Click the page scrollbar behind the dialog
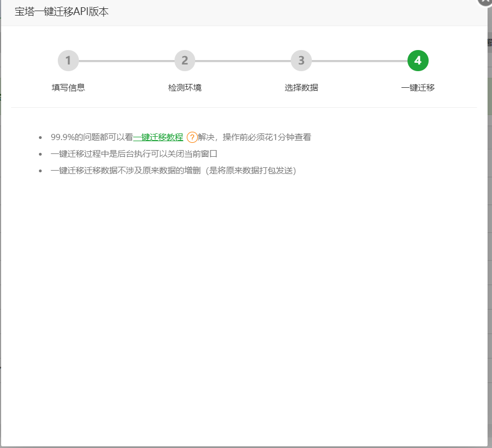492x448 pixels. click(489, 222)
